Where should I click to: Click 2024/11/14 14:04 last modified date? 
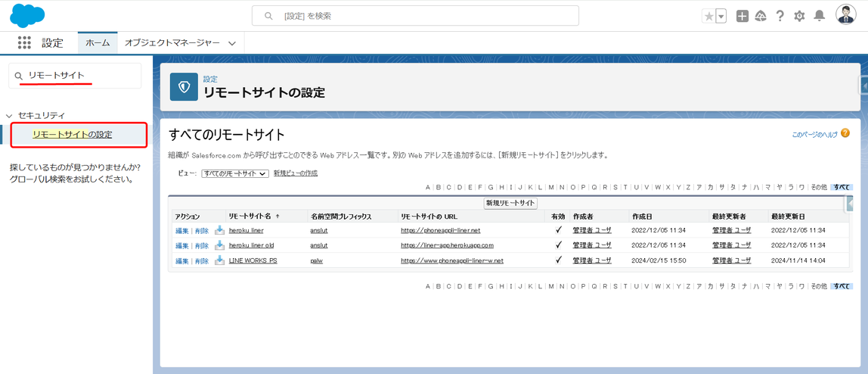coord(798,260)
